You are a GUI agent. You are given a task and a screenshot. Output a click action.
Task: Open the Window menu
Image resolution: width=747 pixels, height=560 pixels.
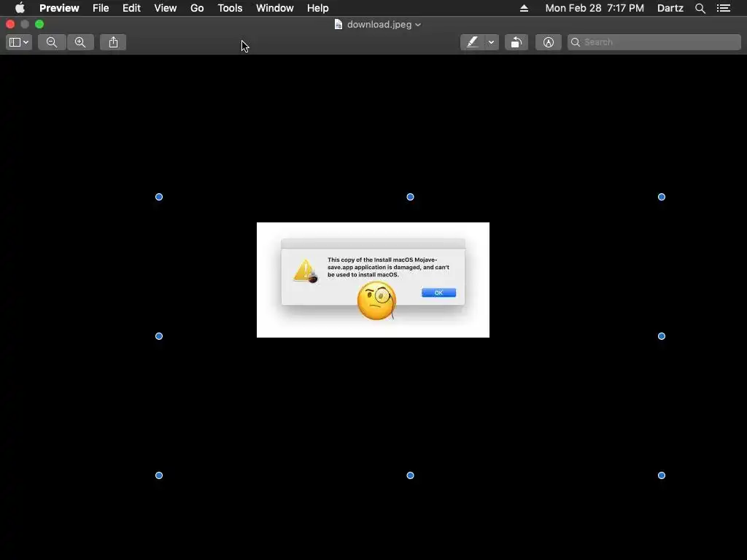tap(275, 8)
